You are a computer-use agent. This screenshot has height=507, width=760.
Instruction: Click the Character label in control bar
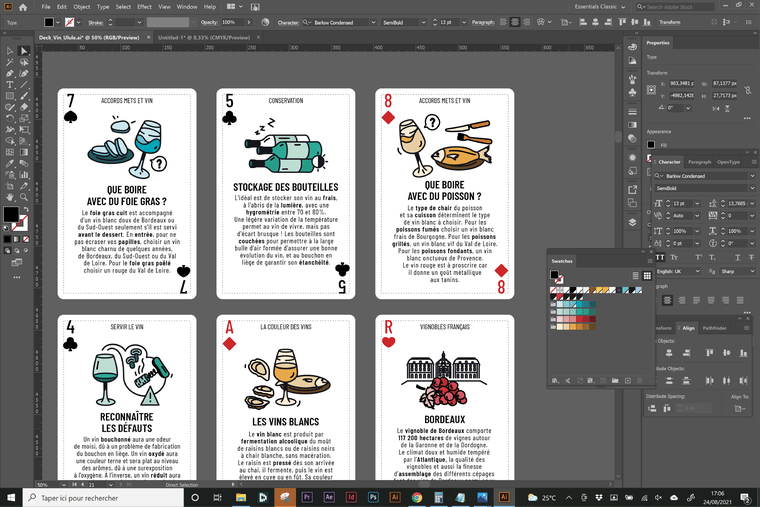tap(288, 22)
